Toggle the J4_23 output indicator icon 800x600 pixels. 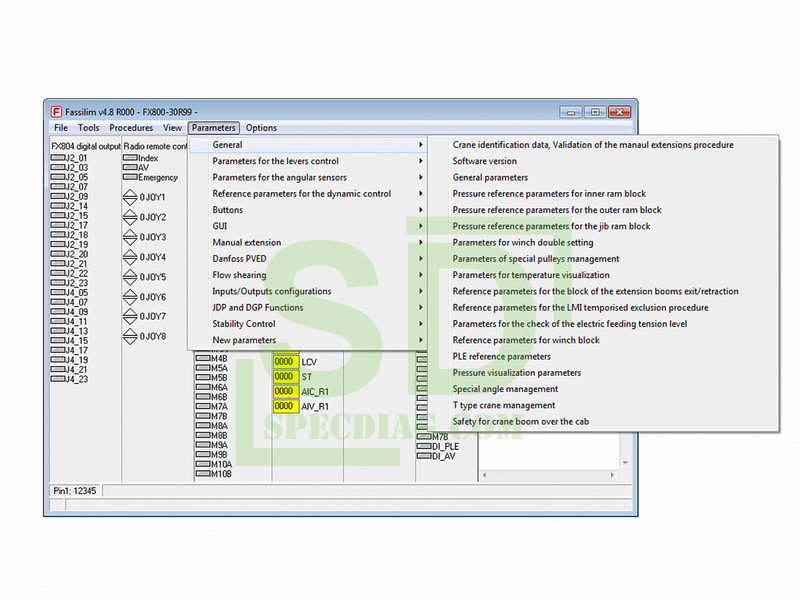(x=57, y=379)
